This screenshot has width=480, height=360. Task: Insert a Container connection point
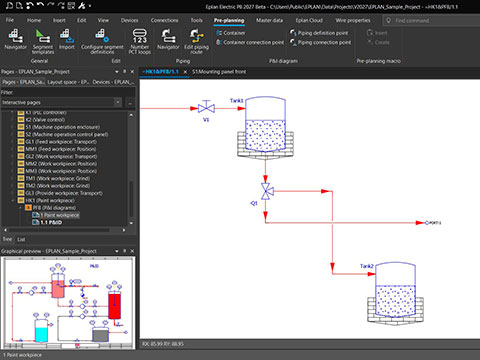pos(250,42)
